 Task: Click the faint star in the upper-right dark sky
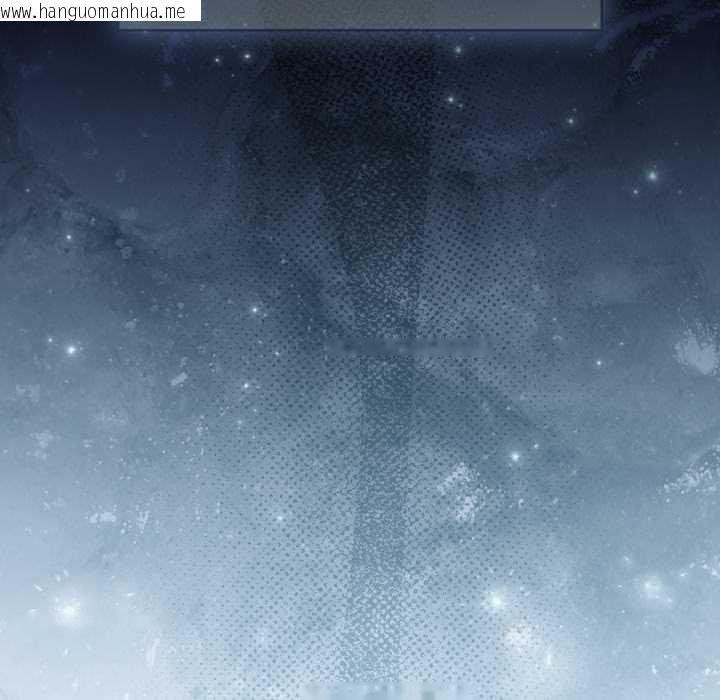(571, 121)
